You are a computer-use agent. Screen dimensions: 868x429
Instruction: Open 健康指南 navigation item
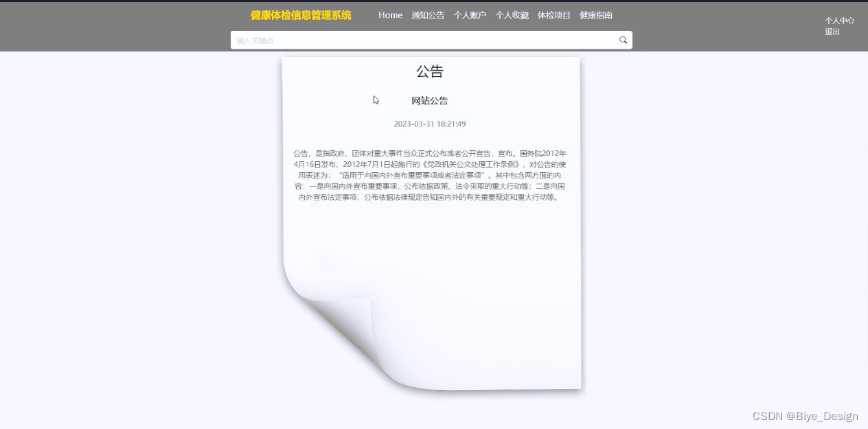pyautogui.click(x=596, y=15)
